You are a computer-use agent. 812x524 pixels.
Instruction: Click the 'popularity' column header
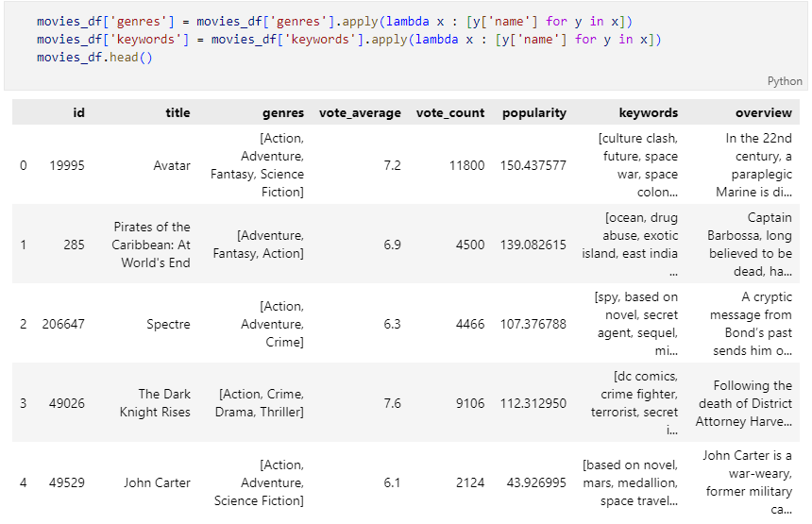(534, 113)
